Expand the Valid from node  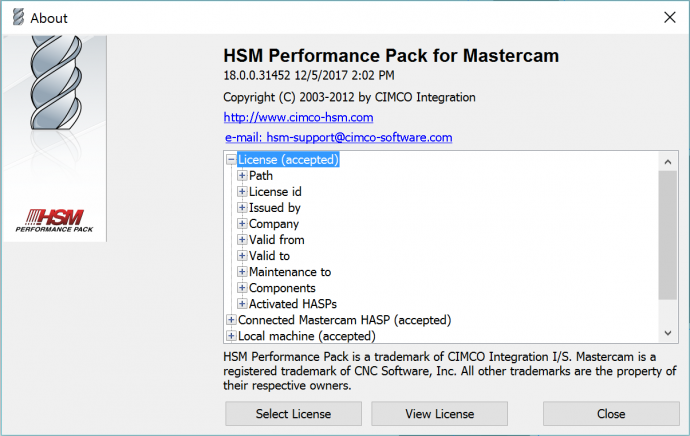(x=242, y=240)
